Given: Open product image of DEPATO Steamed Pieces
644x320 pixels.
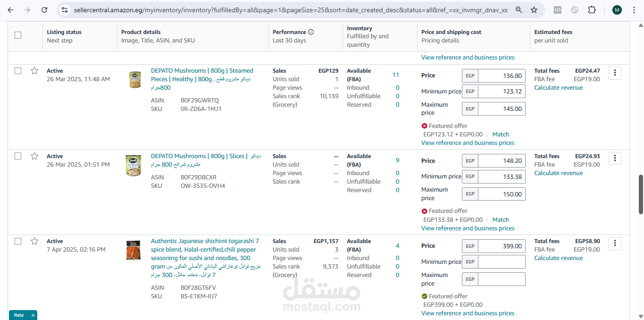Looking at the screenshot, I should coord(135,79).
